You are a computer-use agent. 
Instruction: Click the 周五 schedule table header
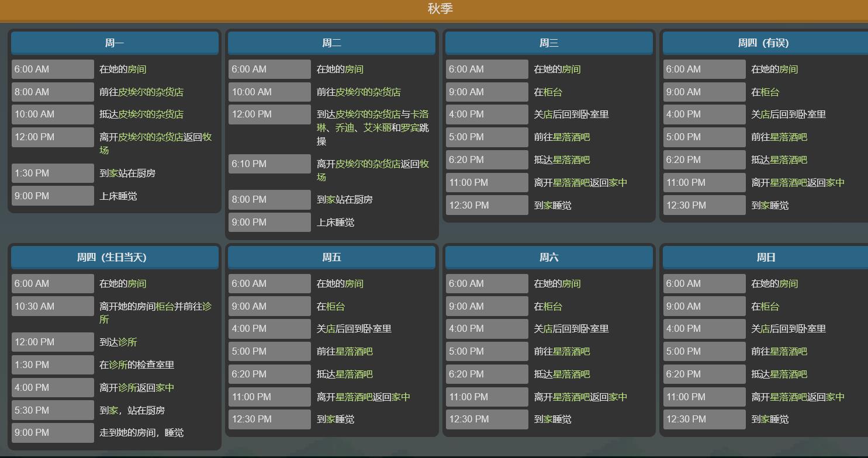(x=331, y=258)
